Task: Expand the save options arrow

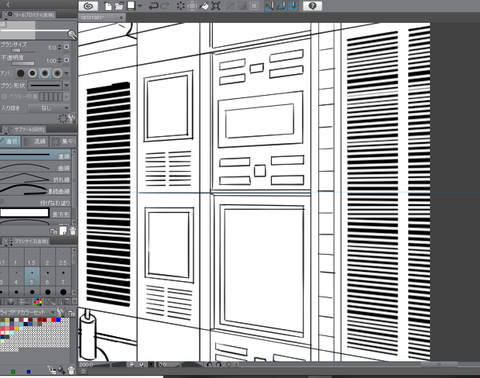Action: (x=140, y=6)
